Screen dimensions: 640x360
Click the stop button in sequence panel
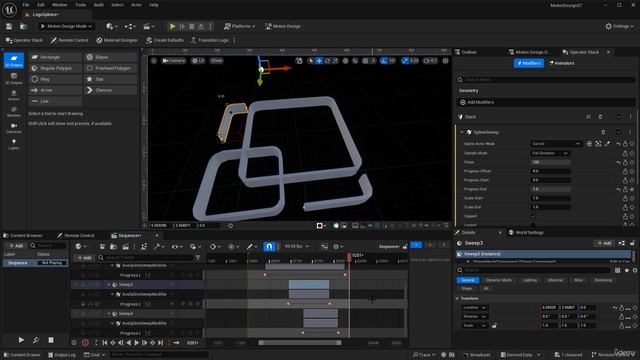pos(51,340)
